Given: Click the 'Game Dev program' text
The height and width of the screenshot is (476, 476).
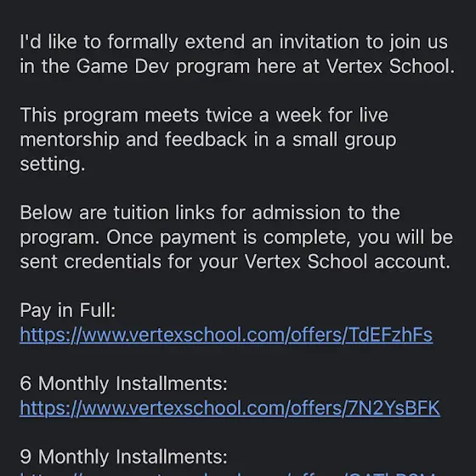Looking at the screenshot, I should 163,66.
